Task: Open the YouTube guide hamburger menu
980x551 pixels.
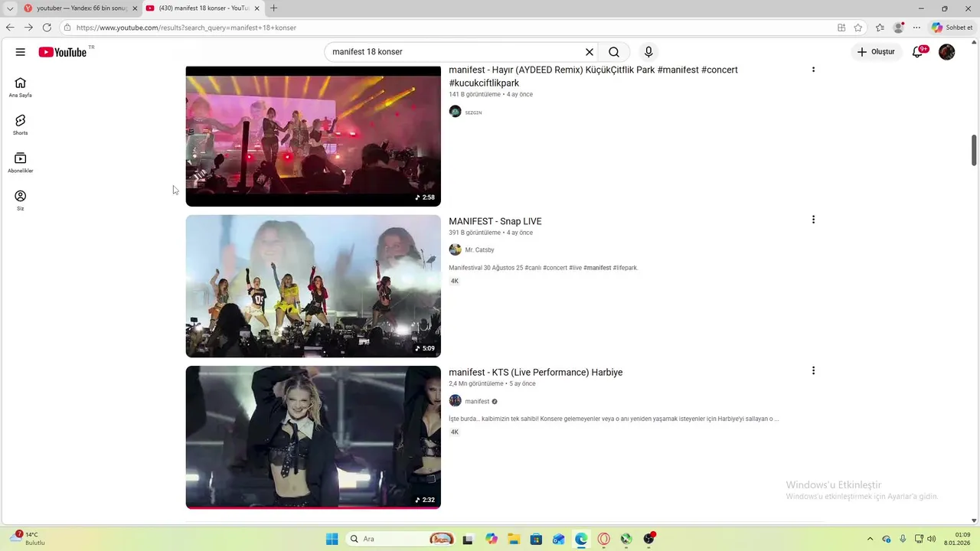Action: [20, 52]
